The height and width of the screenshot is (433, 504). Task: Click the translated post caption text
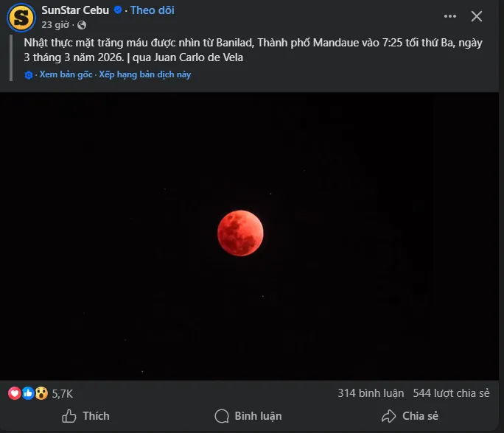253,50
